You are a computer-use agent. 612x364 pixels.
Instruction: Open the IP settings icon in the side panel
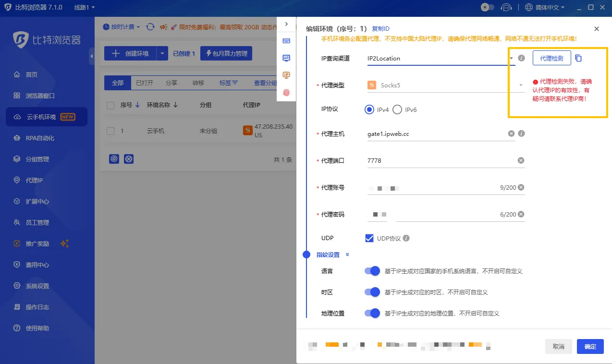point(286,75)
